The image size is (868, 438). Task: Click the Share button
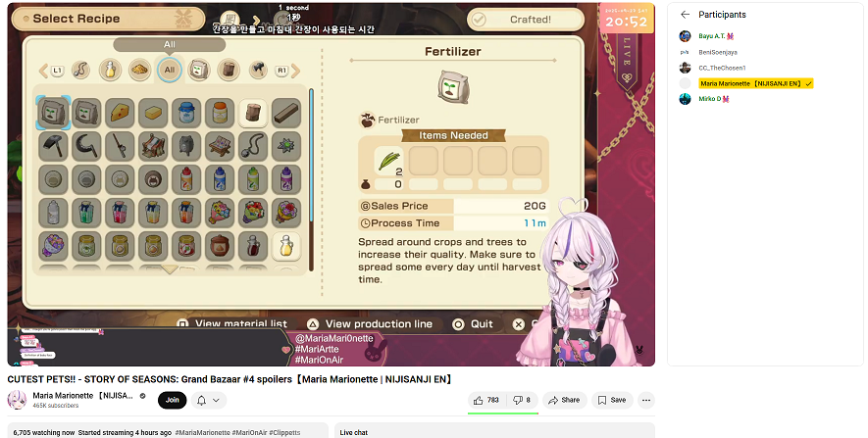pos(564,400)
